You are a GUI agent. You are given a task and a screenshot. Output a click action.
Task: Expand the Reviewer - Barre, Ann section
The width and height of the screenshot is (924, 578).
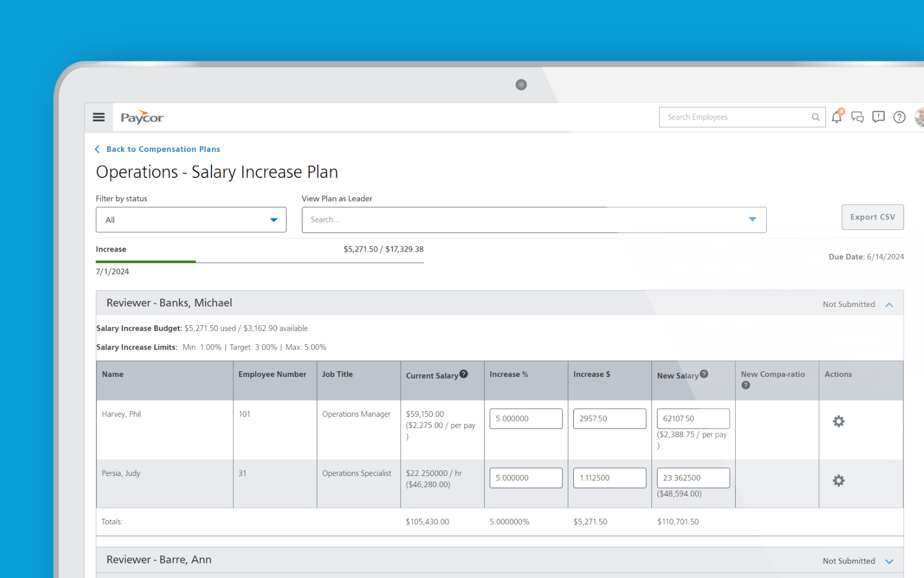[x=890, y=561]
